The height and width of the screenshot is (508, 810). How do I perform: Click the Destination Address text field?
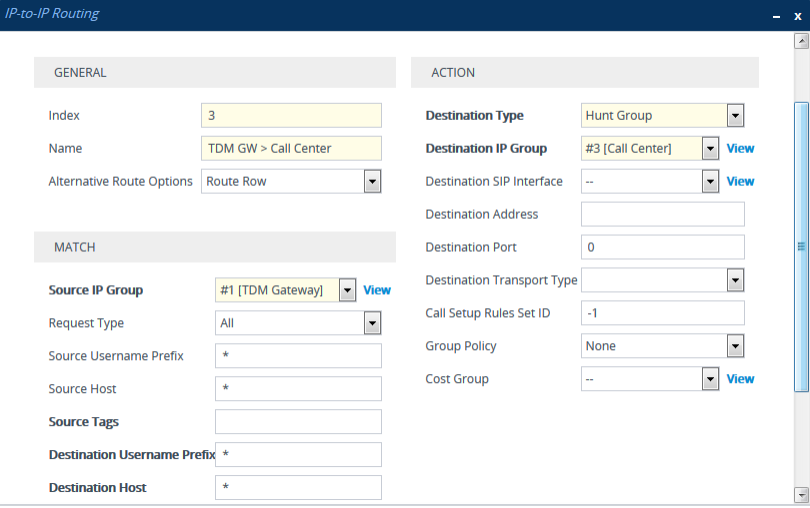point(662,214)
